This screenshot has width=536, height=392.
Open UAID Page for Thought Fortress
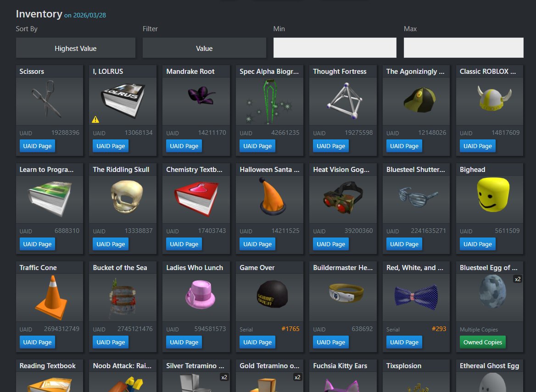tap(330, 146)
